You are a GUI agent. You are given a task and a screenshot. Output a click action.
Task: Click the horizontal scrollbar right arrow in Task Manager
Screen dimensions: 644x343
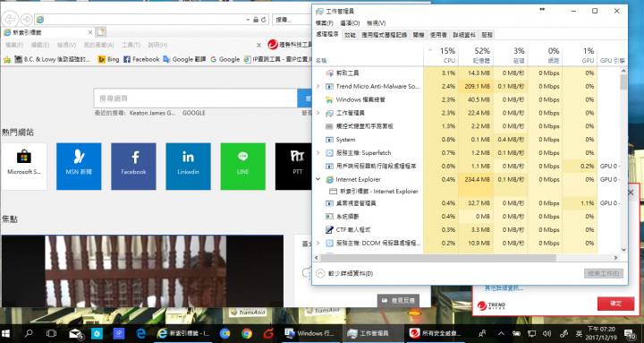616,257
